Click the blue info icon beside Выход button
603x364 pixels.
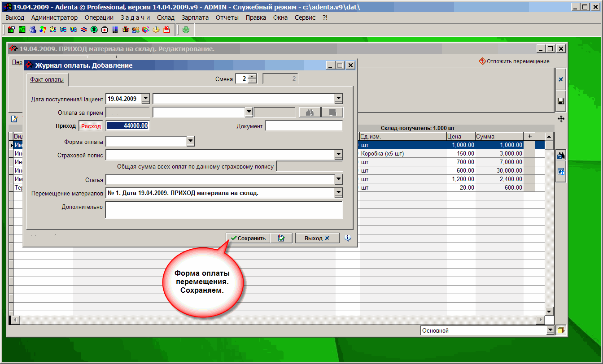coord(348,238)
